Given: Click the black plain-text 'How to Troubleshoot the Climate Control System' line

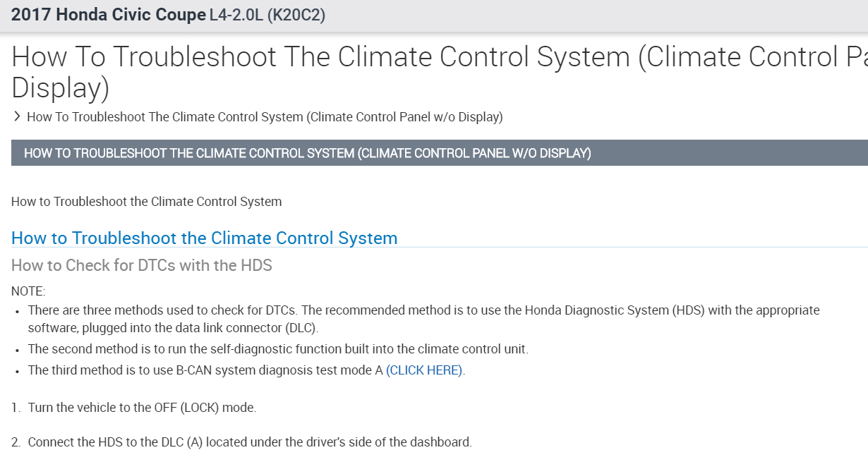Looking at the screenshot, I should coord(146,202).
